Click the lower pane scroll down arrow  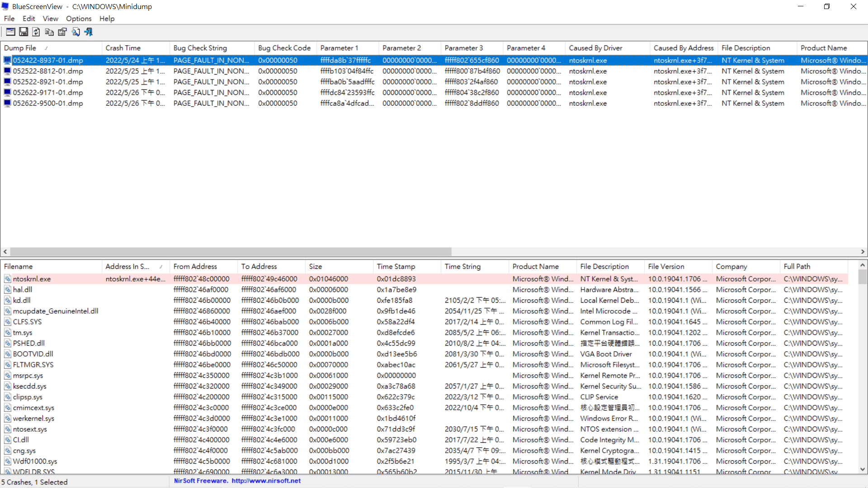click(x=863, y=469)
